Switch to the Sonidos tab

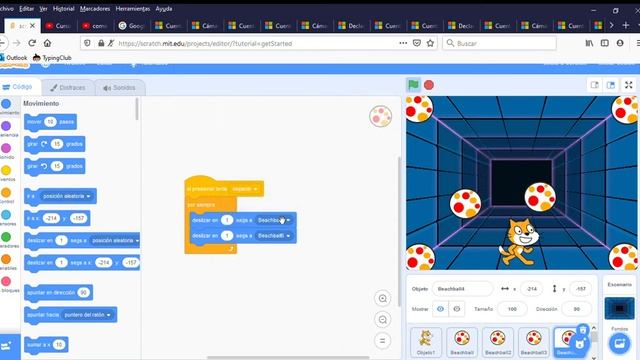[x=119, y=87]
